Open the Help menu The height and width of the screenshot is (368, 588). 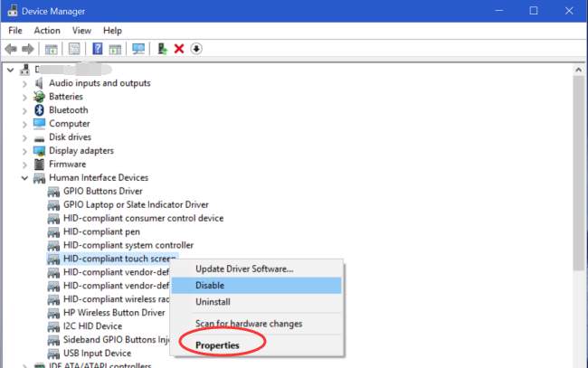pyautogui.click(x=112, y=31)
